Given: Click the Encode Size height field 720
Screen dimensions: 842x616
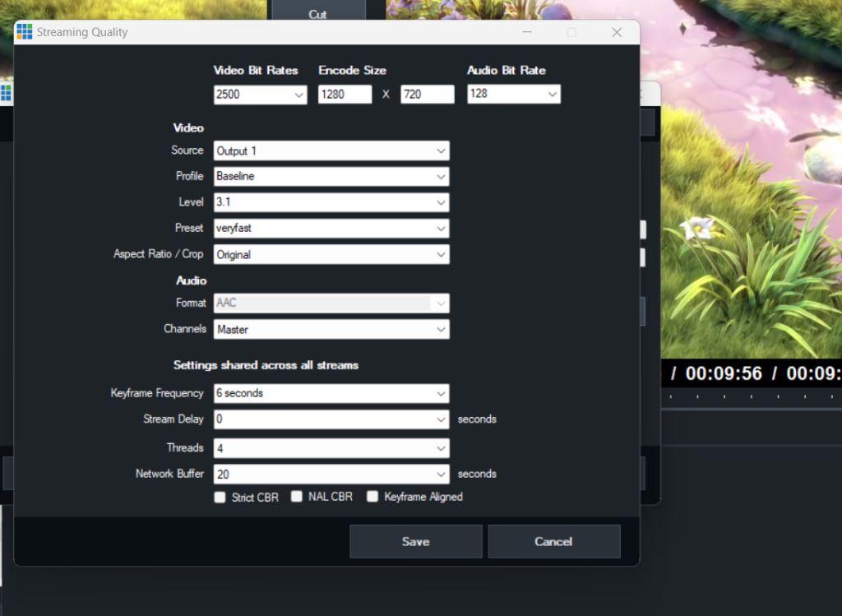Looking at the screenshot, I should (x=427, y=95).
